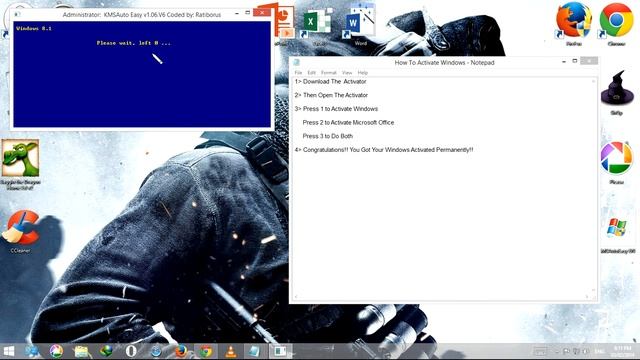Image resolution: width=640 pixels, height=360 pixels.
Task: Click 'Press 2 to Activate Microsoft Office' line
Action: pyautogui.click(x=348, y=122)
